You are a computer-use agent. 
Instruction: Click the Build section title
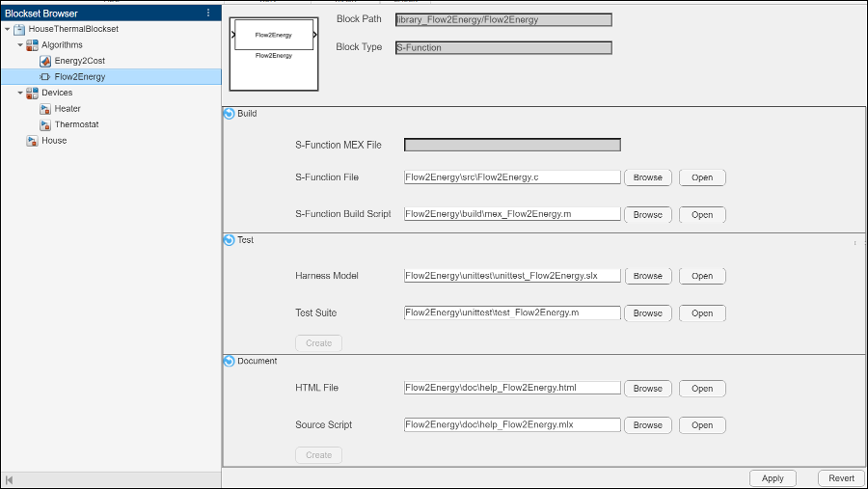click(247, 114)
